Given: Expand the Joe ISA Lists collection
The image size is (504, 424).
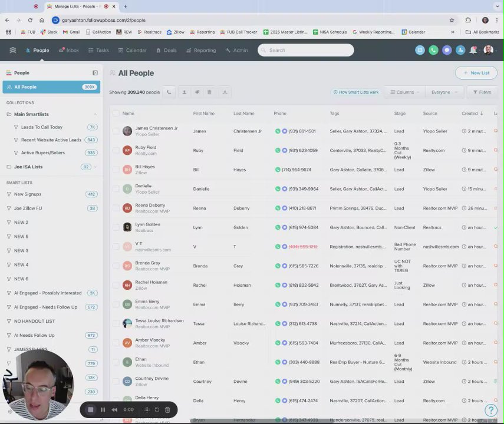Looking at the screenshot, I should tap(95, 167).
